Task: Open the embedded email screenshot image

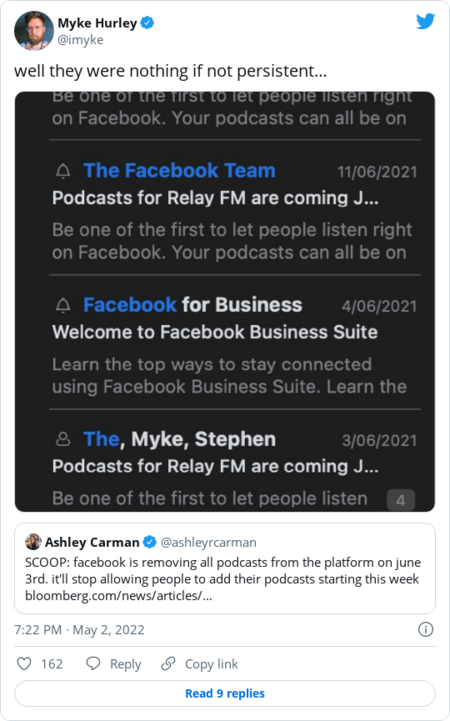Action: tap(225, 302)
